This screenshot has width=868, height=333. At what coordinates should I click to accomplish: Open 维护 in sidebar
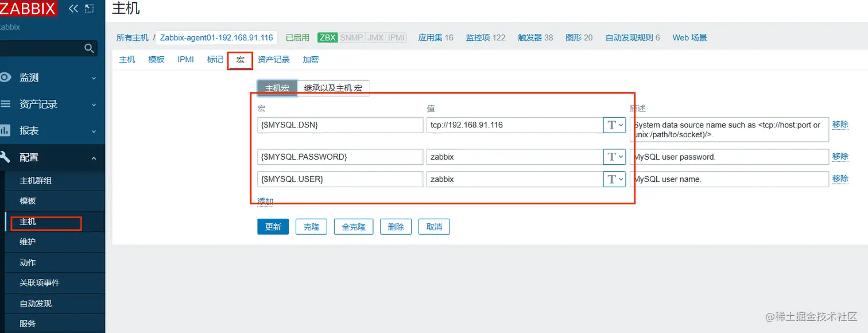coord(28,242)
